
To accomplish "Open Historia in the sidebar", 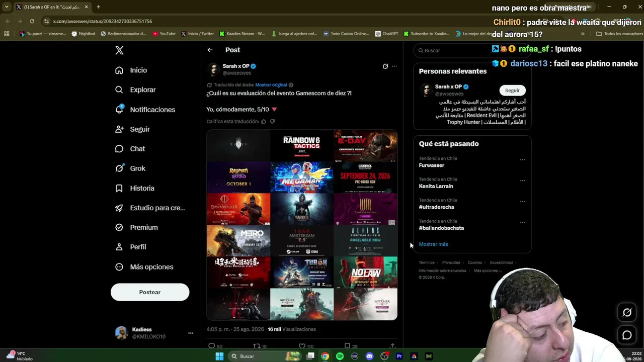I will 134,188.
